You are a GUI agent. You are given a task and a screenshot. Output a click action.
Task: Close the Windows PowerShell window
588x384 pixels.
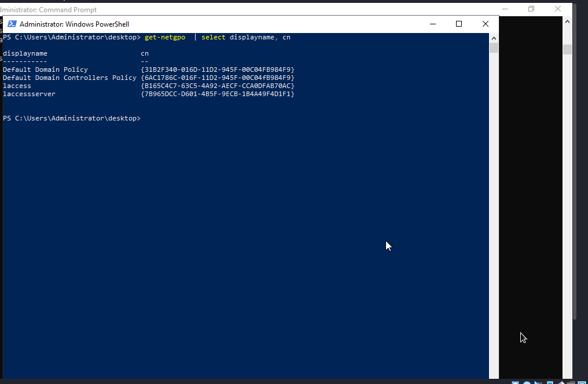coord(485,24)
